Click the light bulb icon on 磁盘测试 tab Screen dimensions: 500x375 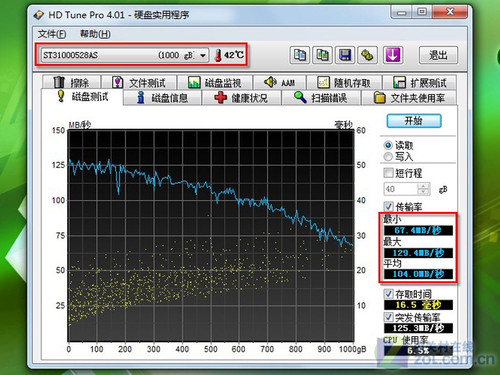click(61, 96)
